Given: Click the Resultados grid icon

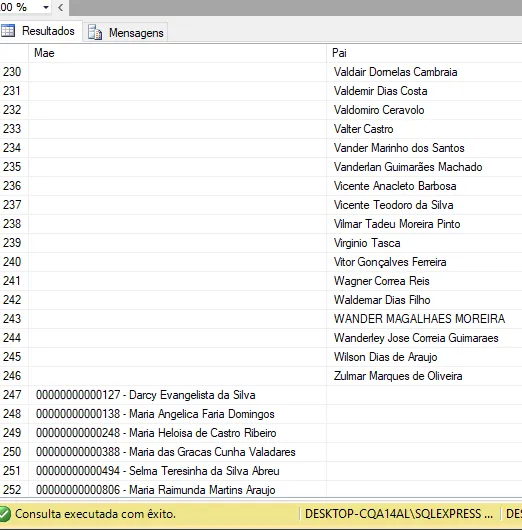Looking at the screenshot, I should coord(8,31).
